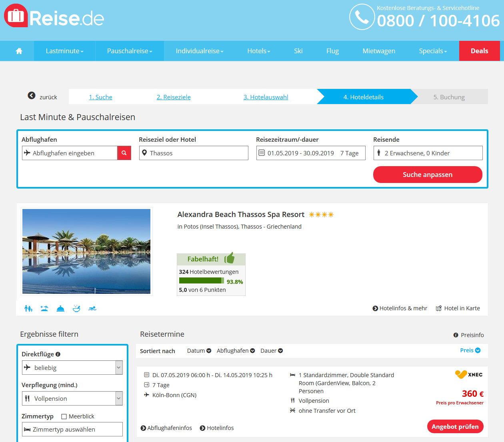Open the Lastminute dropdown menu
Screen dimensions: 504x442
pyautogui.click(x=64, y=51)
